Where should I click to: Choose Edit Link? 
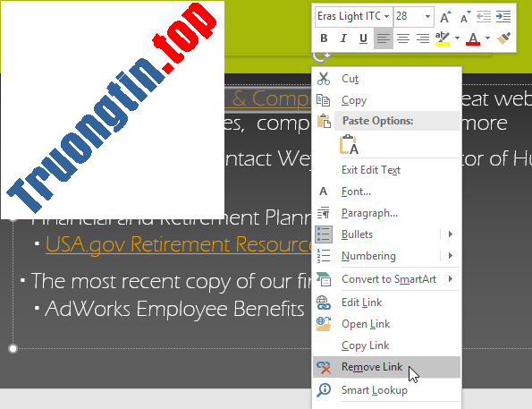362,302
